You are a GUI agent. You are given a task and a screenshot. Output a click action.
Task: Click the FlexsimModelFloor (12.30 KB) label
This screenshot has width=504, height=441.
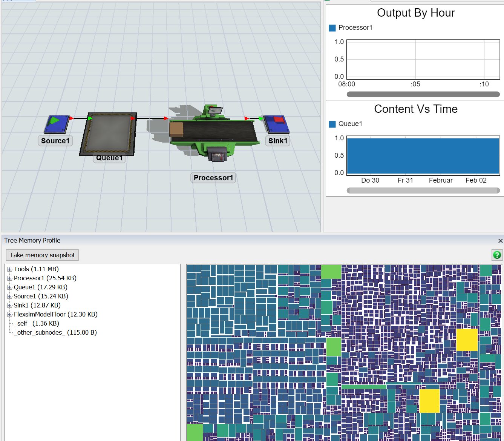(x=56, y=314)
